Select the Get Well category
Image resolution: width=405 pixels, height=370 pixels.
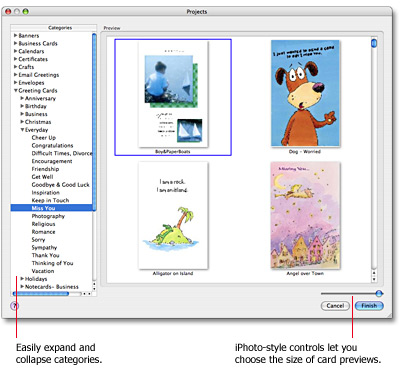click(x=42, y=177)
